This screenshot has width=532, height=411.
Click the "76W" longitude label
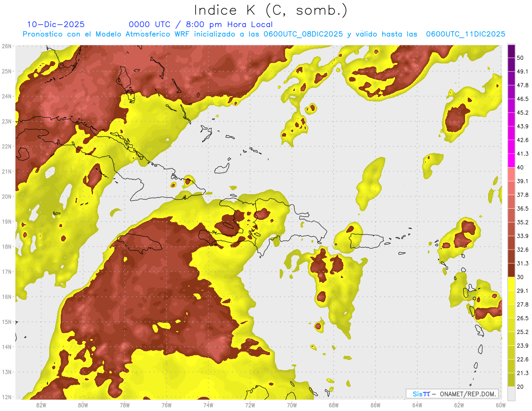(x=167, y=405)
